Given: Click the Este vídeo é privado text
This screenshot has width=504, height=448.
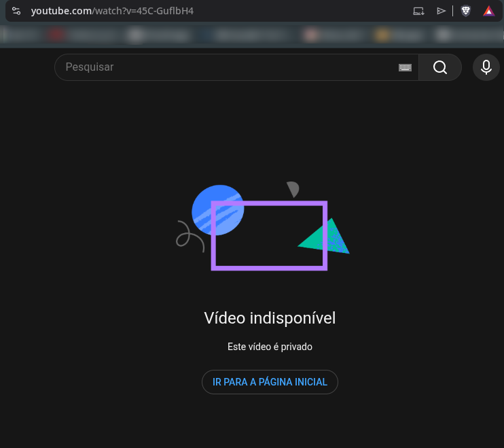Looking at the screenshot, I should coord(270,347).
